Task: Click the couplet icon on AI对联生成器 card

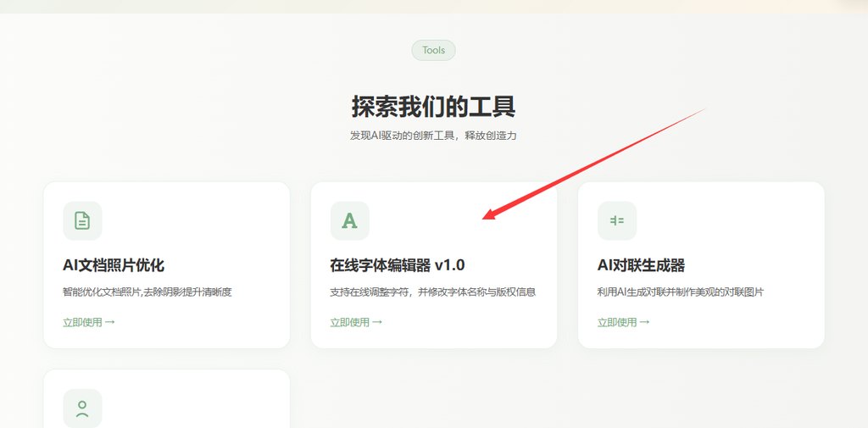Action: [x=617, y=221]
